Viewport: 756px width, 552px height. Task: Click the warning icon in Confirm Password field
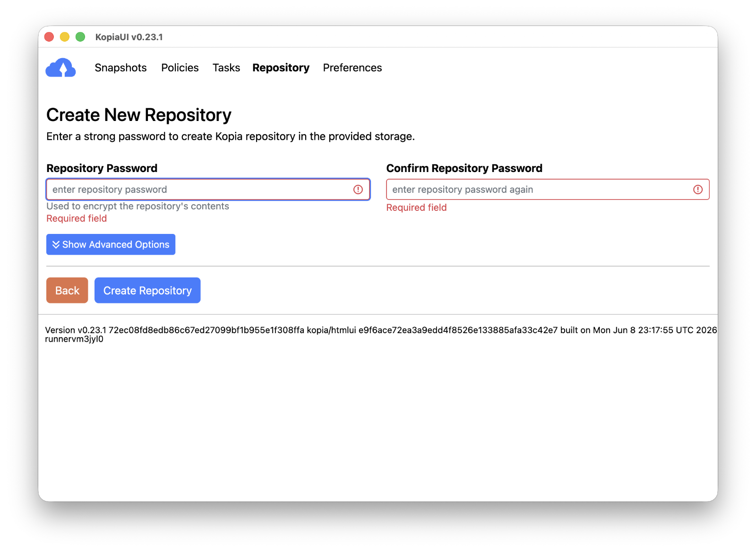tap(698, 190)
